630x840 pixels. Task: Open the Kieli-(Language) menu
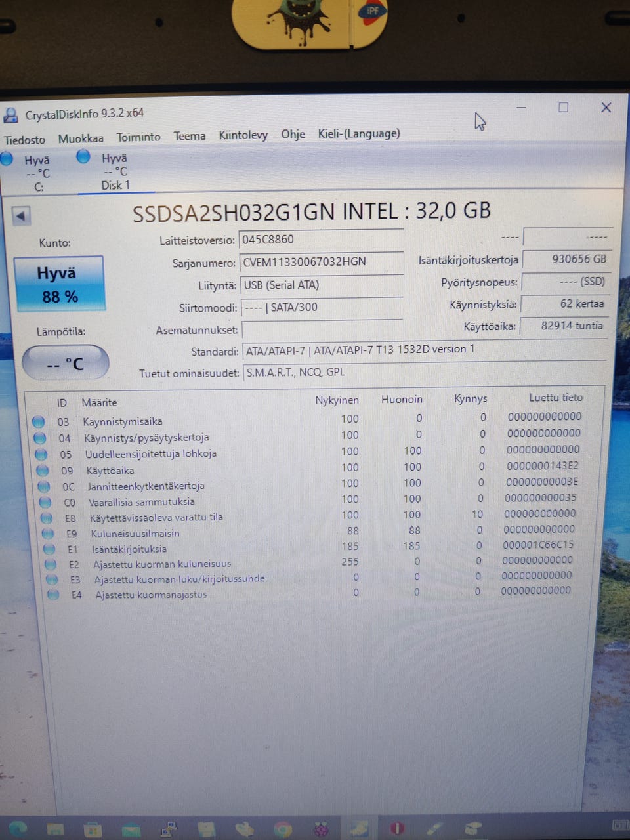click(359, 133)
